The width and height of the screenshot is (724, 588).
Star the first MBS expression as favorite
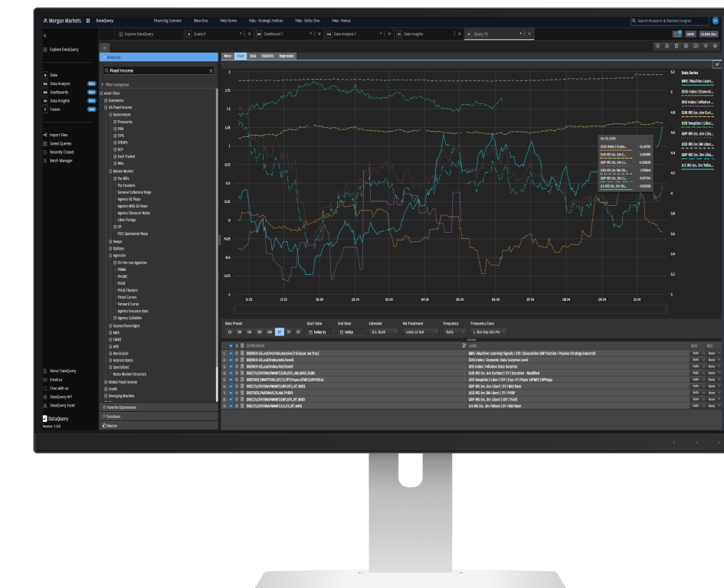click(237, 354)
